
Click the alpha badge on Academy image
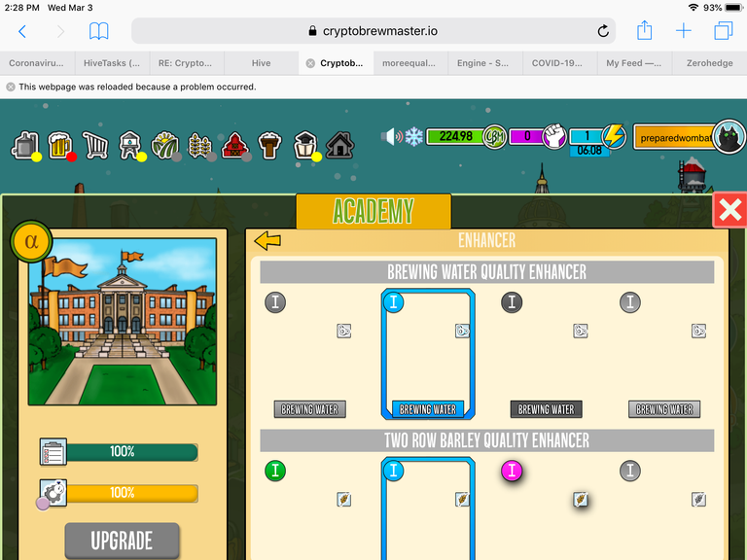tap(31, 241)
